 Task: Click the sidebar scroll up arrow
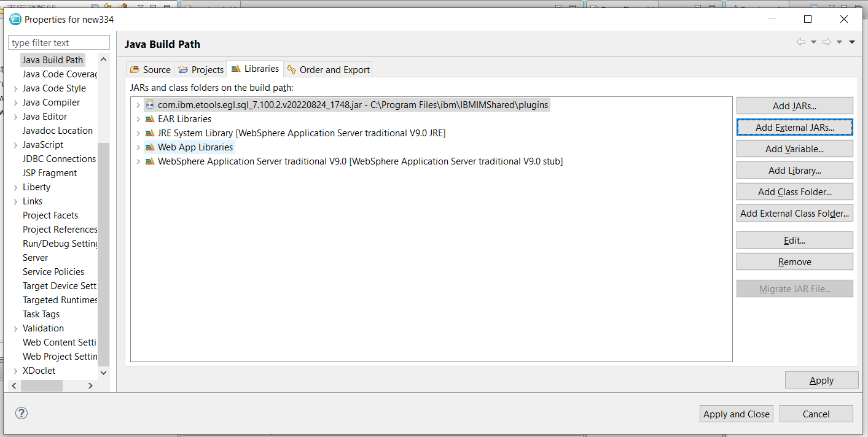103,60
